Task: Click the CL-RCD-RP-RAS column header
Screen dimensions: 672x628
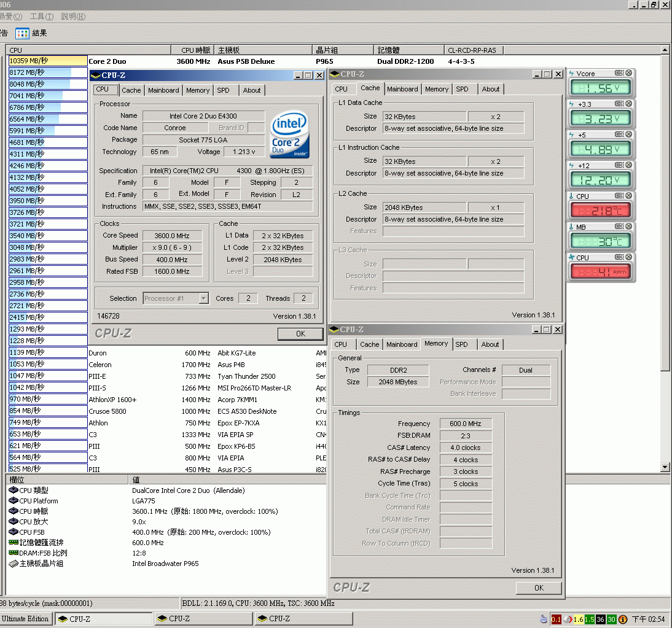Action: pyautogui.click(x=473, y=50)
